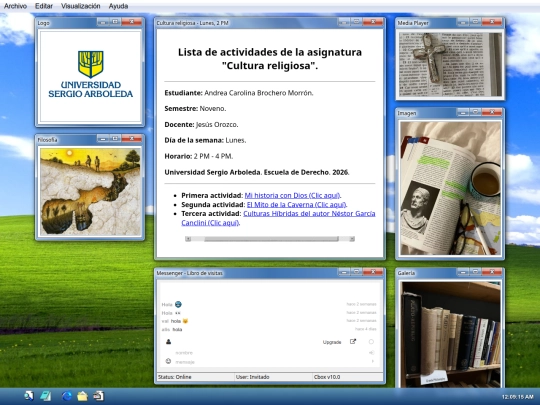
Task: Maximize the Galería window
Action: (x=475, y=272)
